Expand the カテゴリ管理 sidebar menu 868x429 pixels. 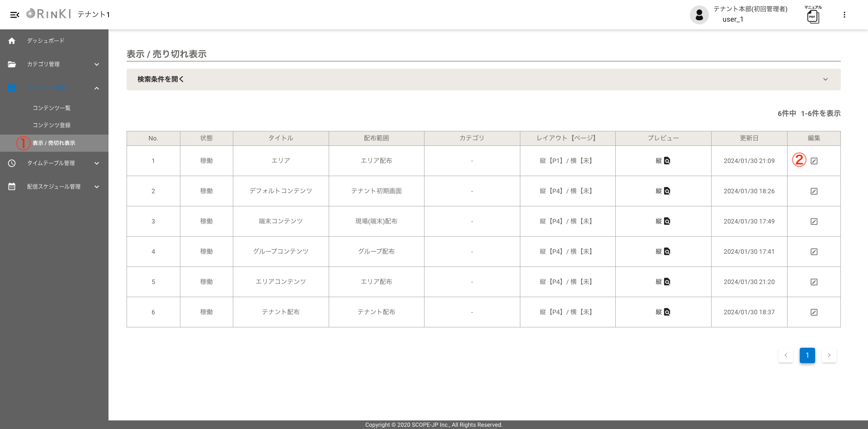point(54,65)
